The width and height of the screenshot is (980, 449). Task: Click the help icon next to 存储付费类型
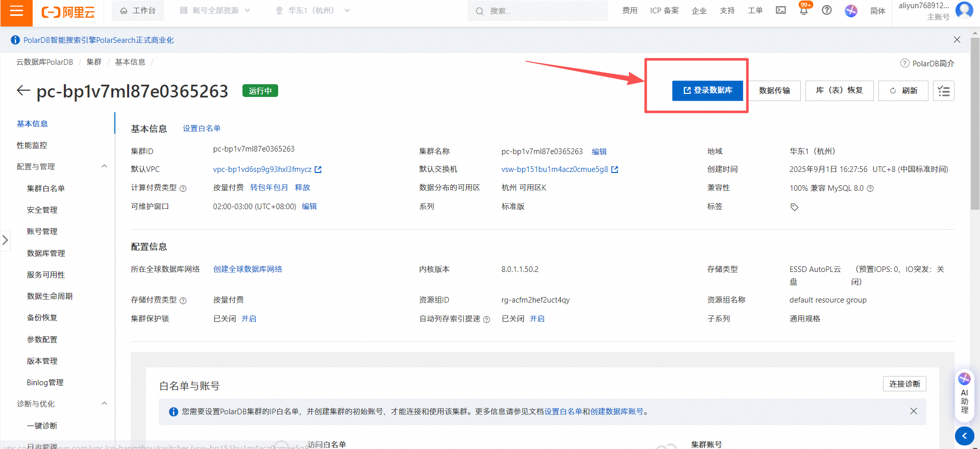pos(183,301)
